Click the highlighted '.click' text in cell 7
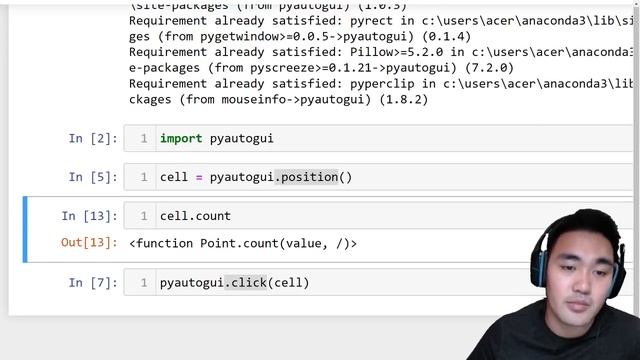Image resolution: width=640 pixels, height=360 pixels. click(x=245, y=282)
